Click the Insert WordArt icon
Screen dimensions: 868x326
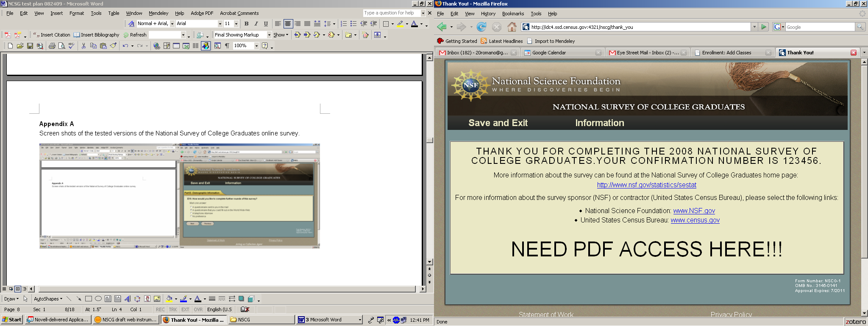128,299
